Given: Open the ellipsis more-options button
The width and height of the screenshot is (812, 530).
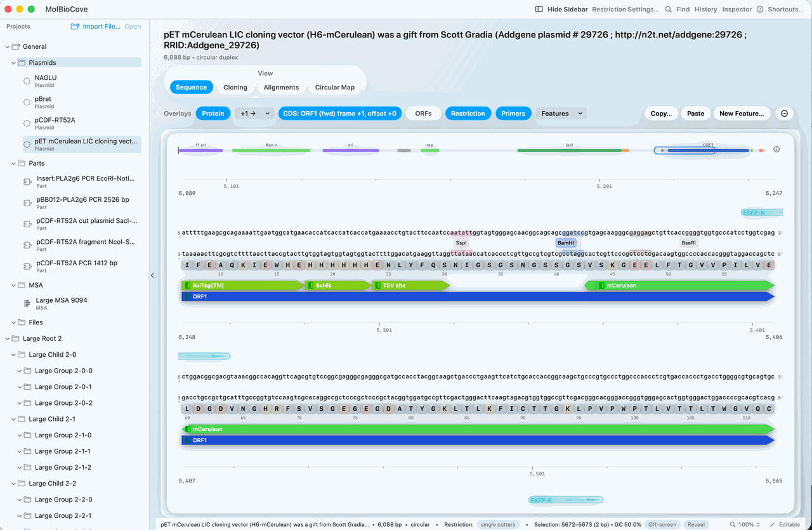Looking at the screenshot, I should (x=785, y=114).
